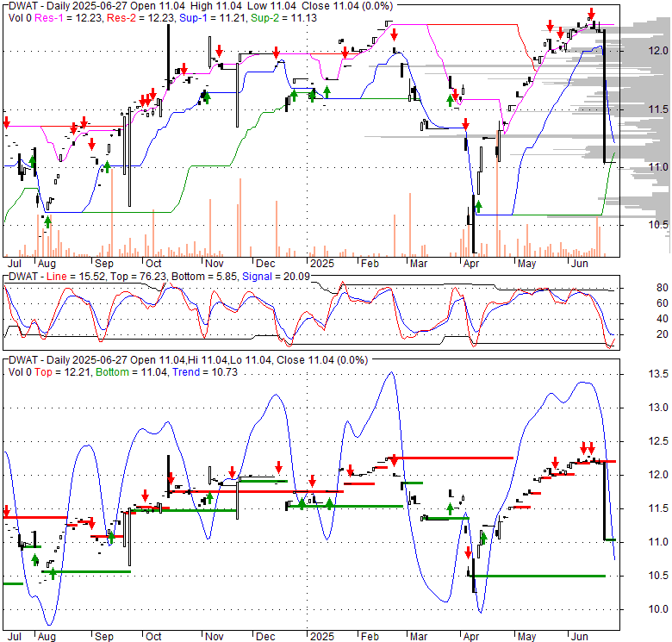Screen dimensions: 672x642
Task: Click the Res-2 = 12.23 legend label
Action: pyautogui.click(x=140, y=18)
